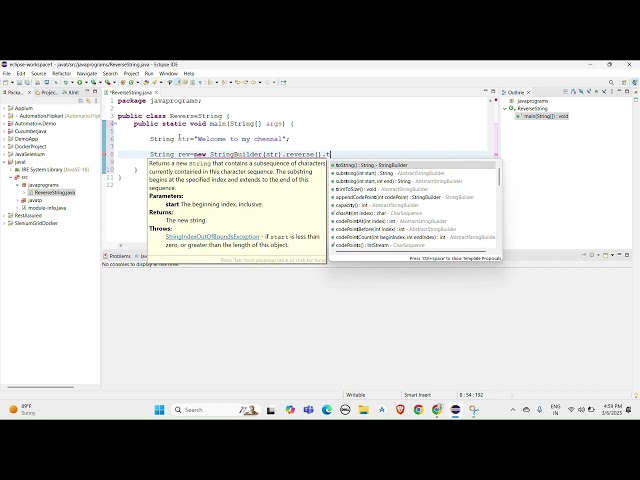640x480 pixels.
Task: Click the Search magnifier at toolbar right
Action: tap(611, 82)
